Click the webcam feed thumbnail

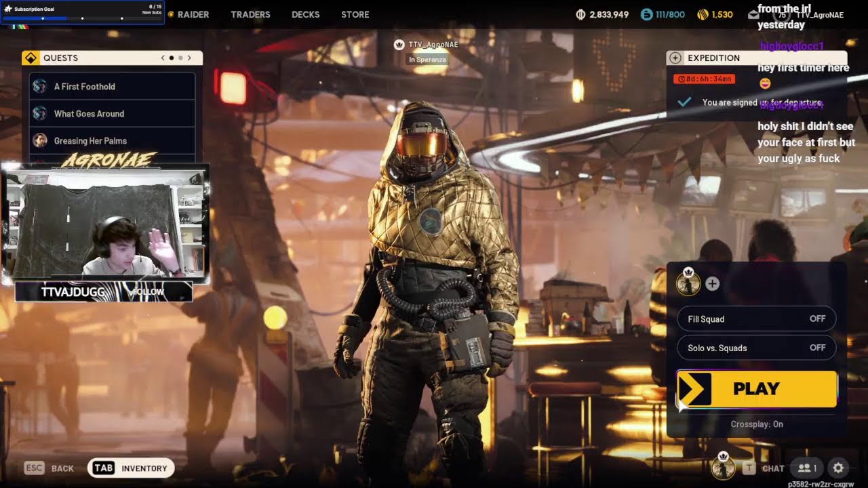click(105, 223)
